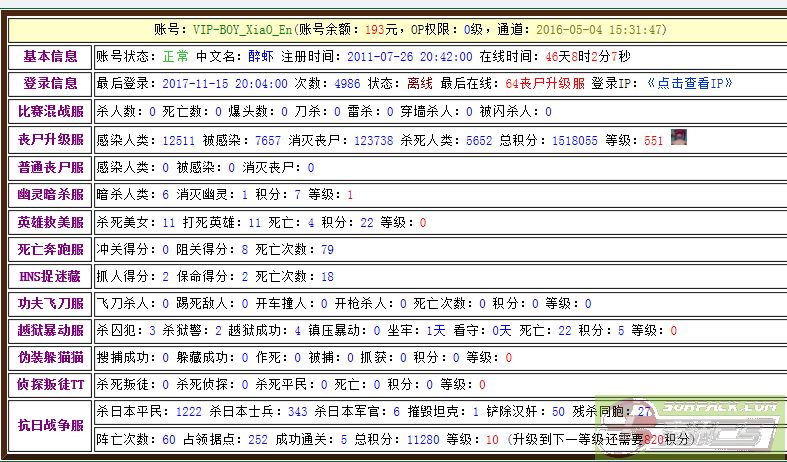Select the 越狱暴动服 row header
Screen dimensions: 787x462
tap(50, 331)
